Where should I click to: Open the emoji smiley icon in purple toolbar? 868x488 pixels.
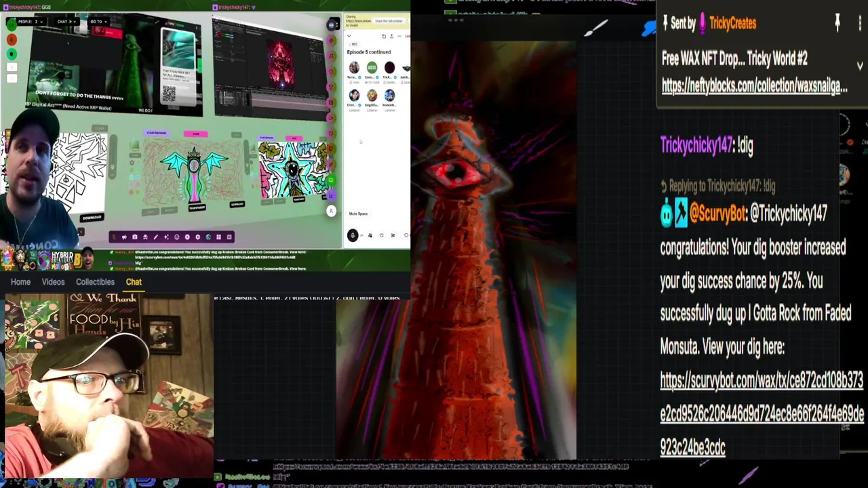click(177, 237)
